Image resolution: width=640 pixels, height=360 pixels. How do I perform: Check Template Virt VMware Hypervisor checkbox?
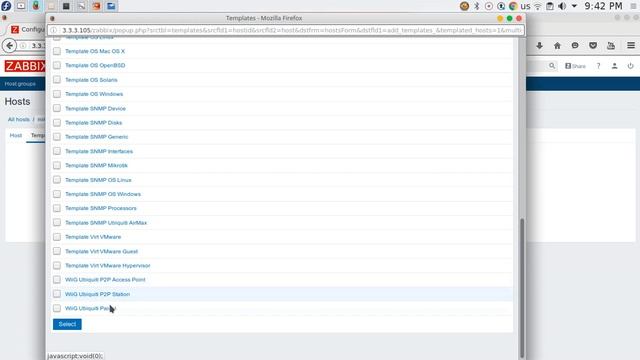coord(57,265)
